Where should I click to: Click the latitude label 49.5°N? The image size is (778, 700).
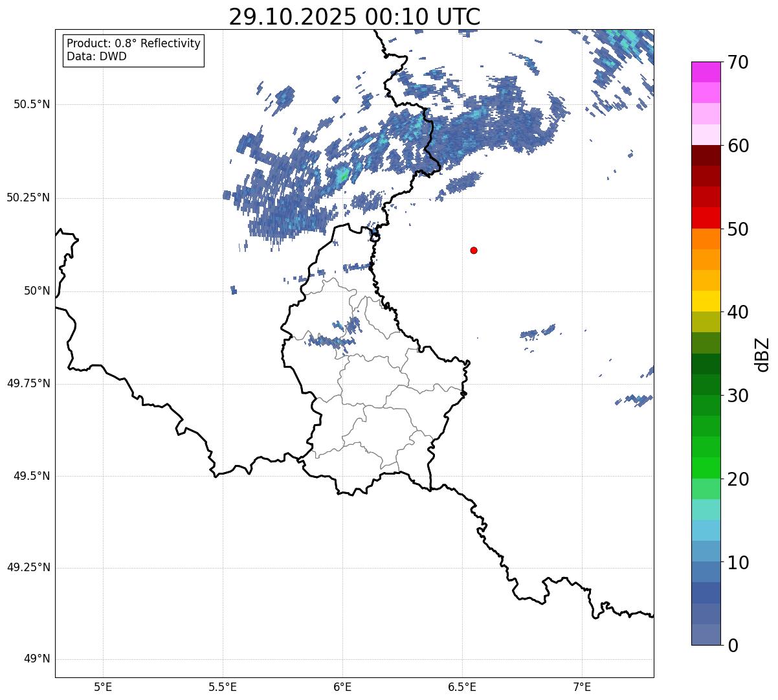[32, 476]
